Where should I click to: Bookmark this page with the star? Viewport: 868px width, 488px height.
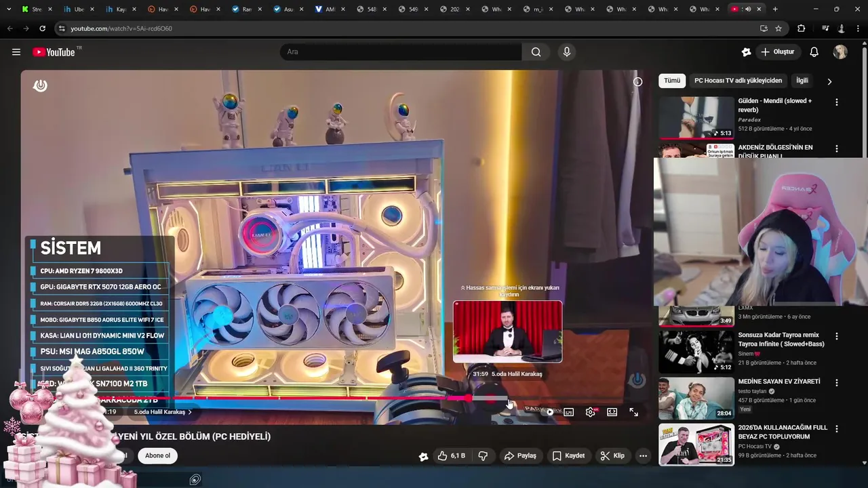pos(778,28)
